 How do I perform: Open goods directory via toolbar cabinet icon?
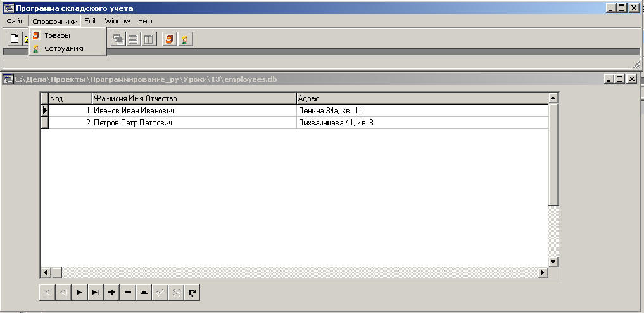169,39
